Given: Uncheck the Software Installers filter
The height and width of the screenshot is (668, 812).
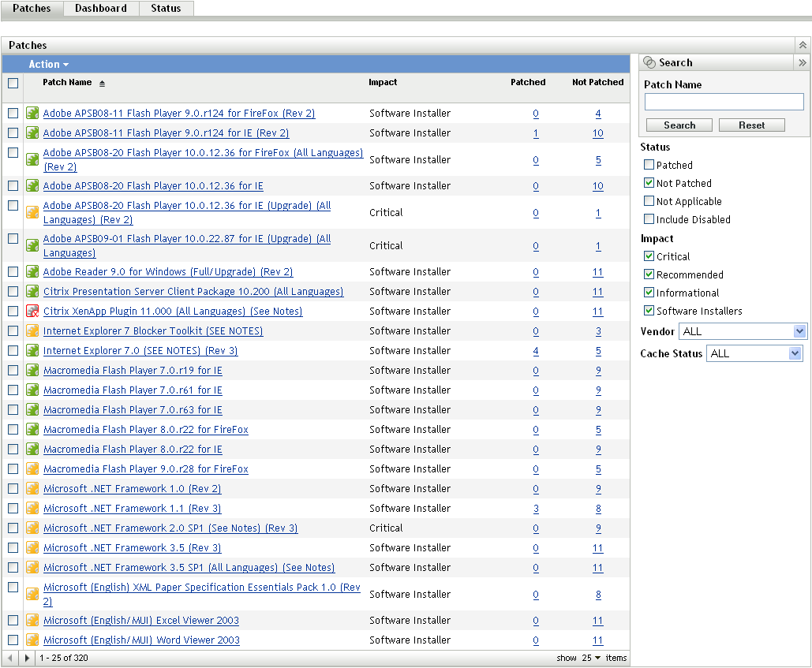Looking at the screenshot, I should click(x=649, y=311).
